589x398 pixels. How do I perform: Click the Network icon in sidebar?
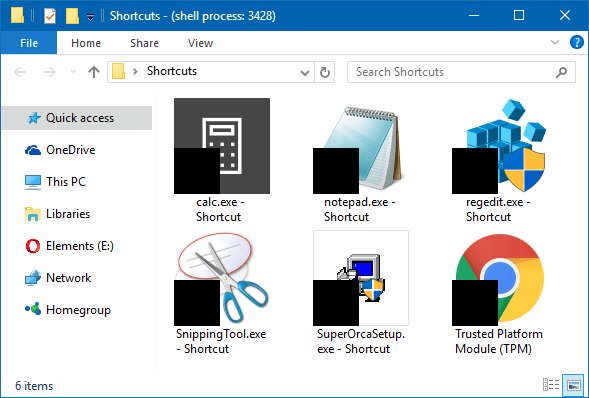[x=33, y=278]
